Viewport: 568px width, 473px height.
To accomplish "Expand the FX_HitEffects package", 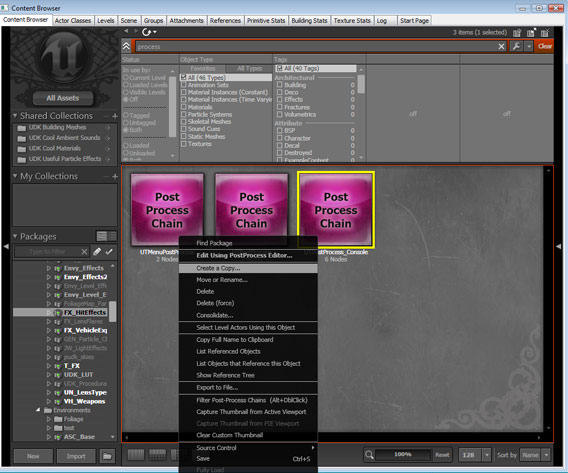I will [49, 313].
